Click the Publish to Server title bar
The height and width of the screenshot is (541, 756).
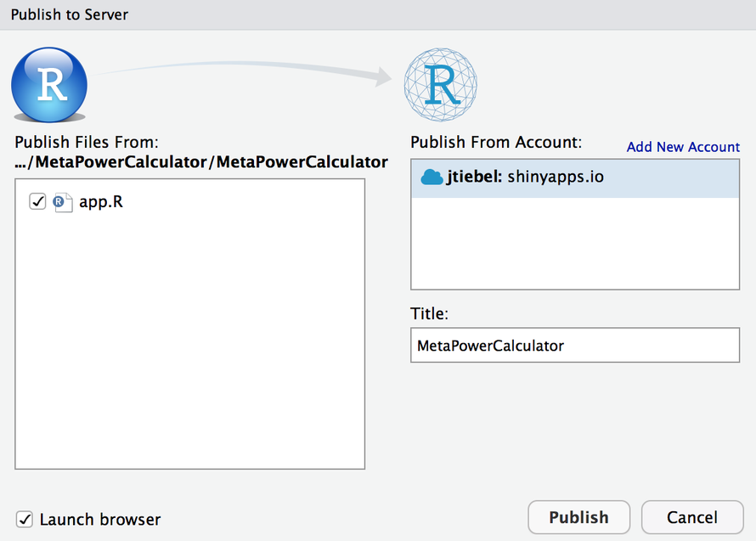coord(378,14)
